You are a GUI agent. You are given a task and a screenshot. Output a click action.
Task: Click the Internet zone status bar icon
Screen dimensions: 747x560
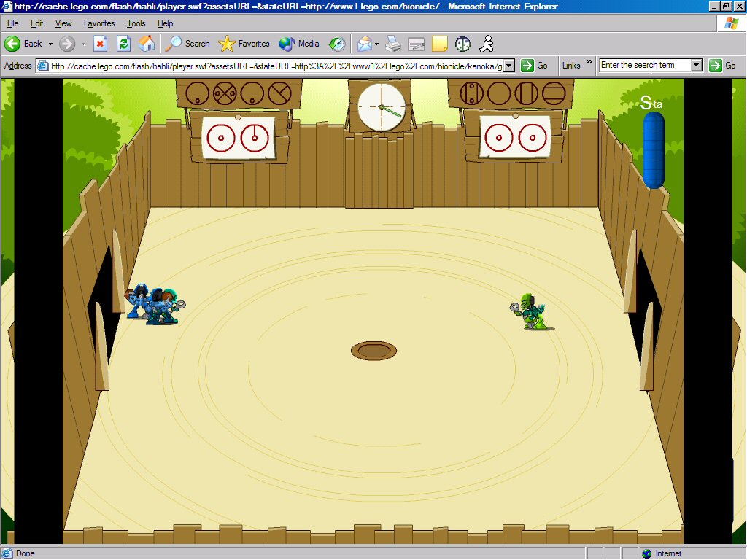pos(646,553)
